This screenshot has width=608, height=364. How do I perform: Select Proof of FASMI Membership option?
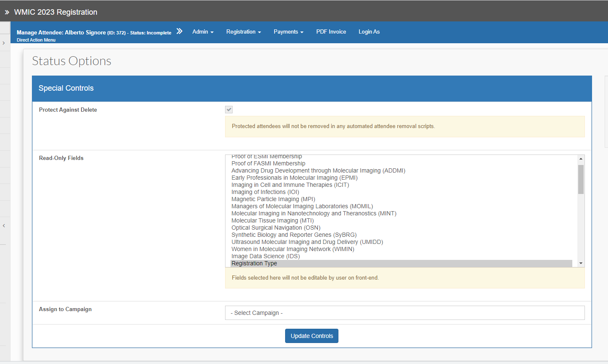coord(268,164)
